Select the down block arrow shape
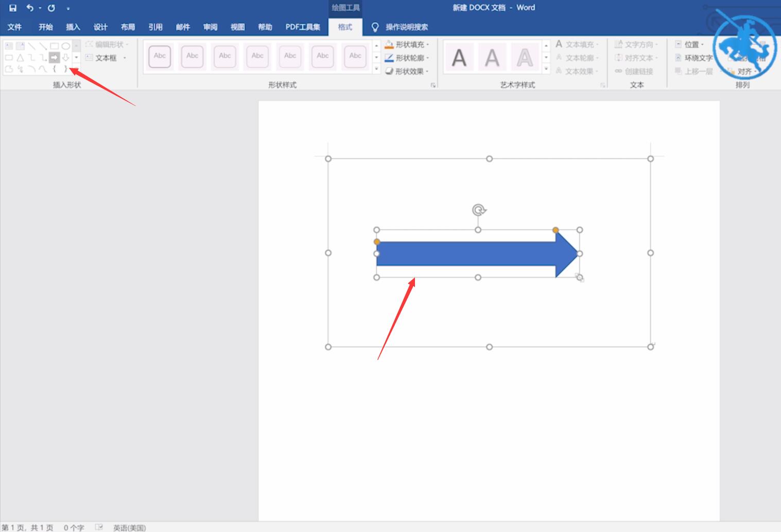781x532 pixels. click(x=66, y=58)
